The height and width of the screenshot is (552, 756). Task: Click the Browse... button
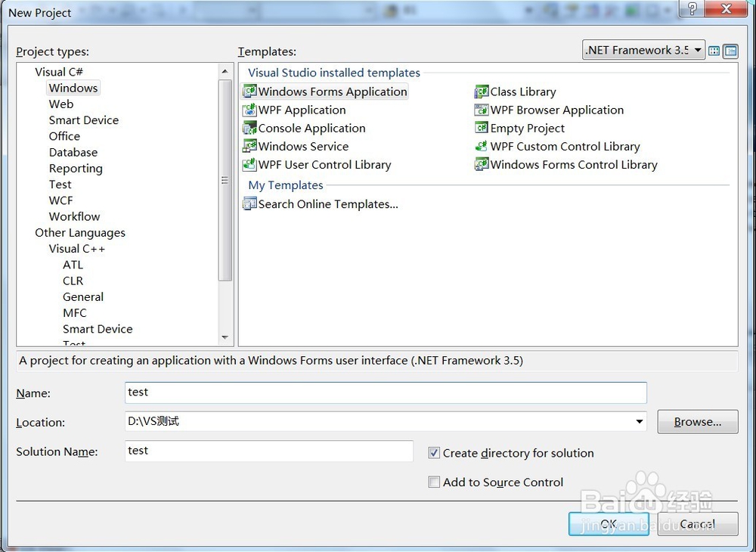[698, 422]
